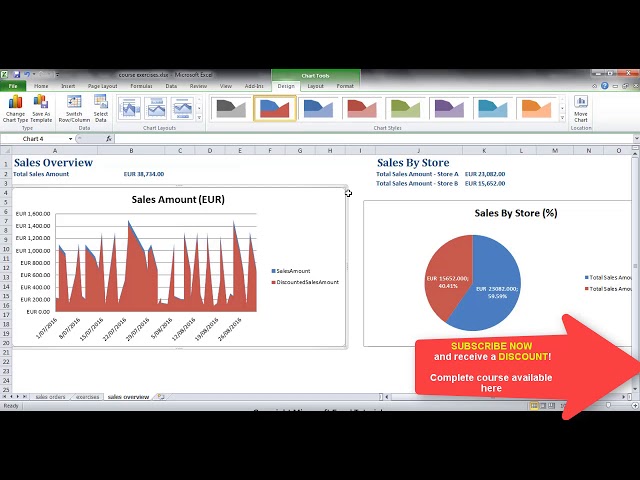Switch to the Insert ribbon tab
The width and height of the screenshot is (640, 480).
68,86
